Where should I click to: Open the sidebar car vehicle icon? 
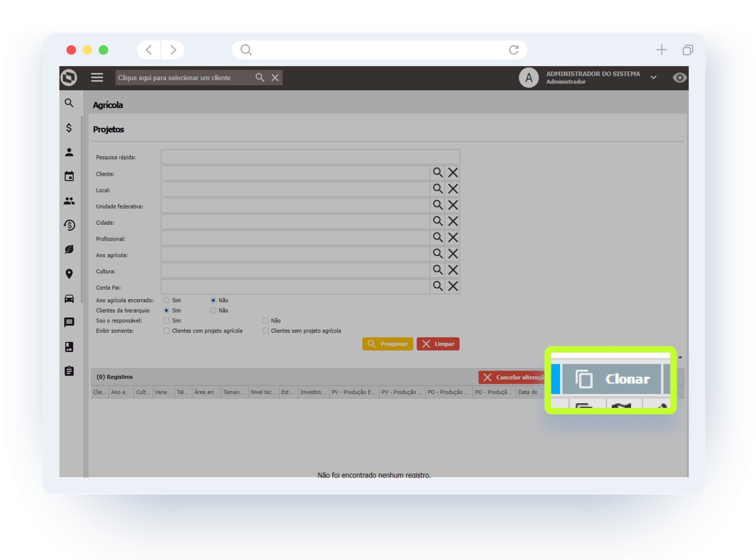69,298
